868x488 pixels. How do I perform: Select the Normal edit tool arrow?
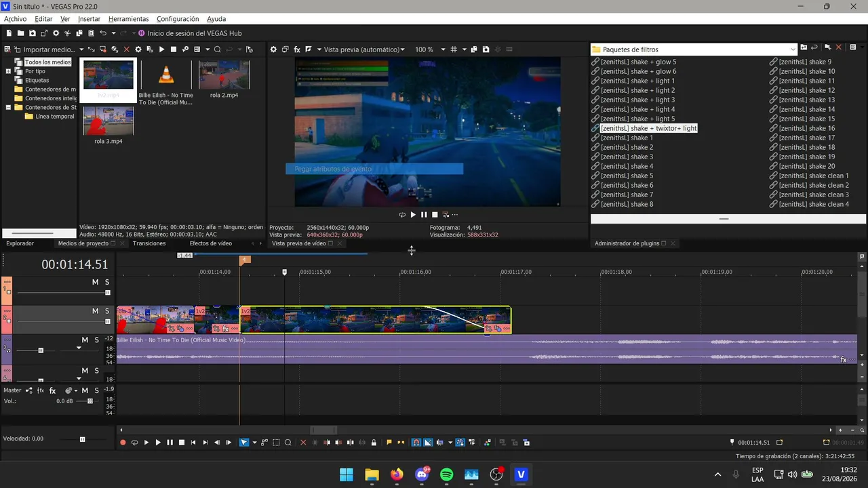point(244,443)
